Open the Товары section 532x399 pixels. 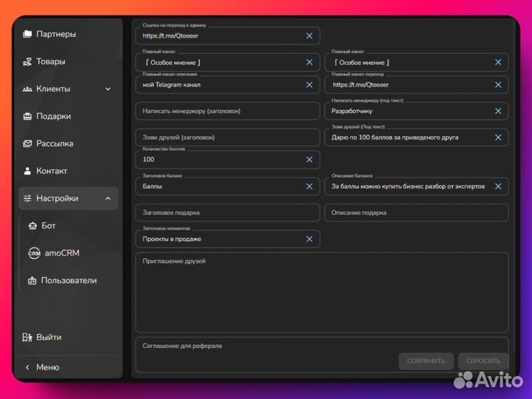(50, 61)
